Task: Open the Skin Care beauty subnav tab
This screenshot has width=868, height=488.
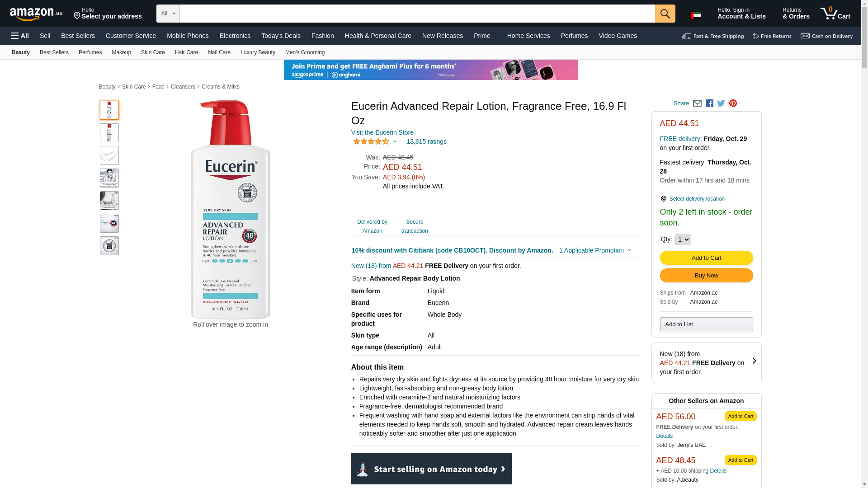Action: (153, 52)
